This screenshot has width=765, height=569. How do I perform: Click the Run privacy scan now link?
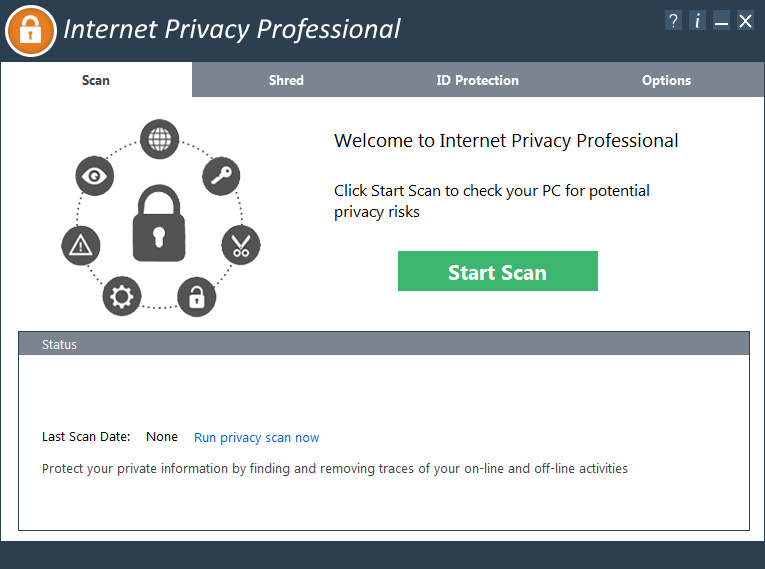point(257,437)
